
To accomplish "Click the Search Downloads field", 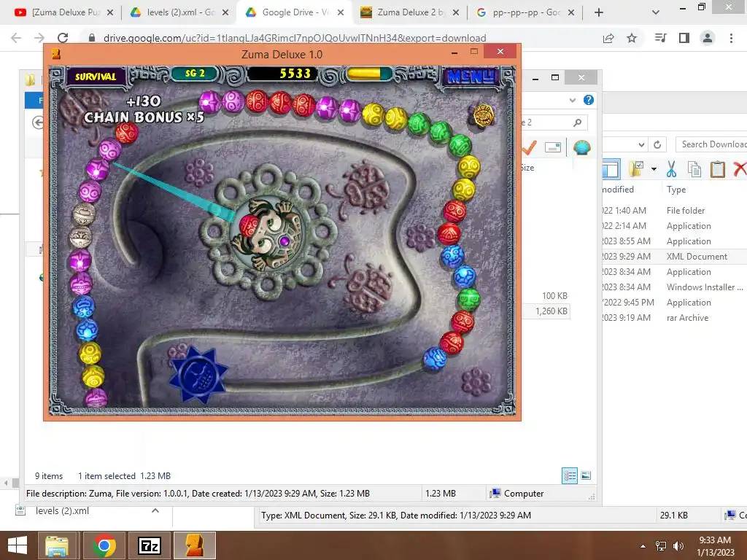I will pos(711,144).
